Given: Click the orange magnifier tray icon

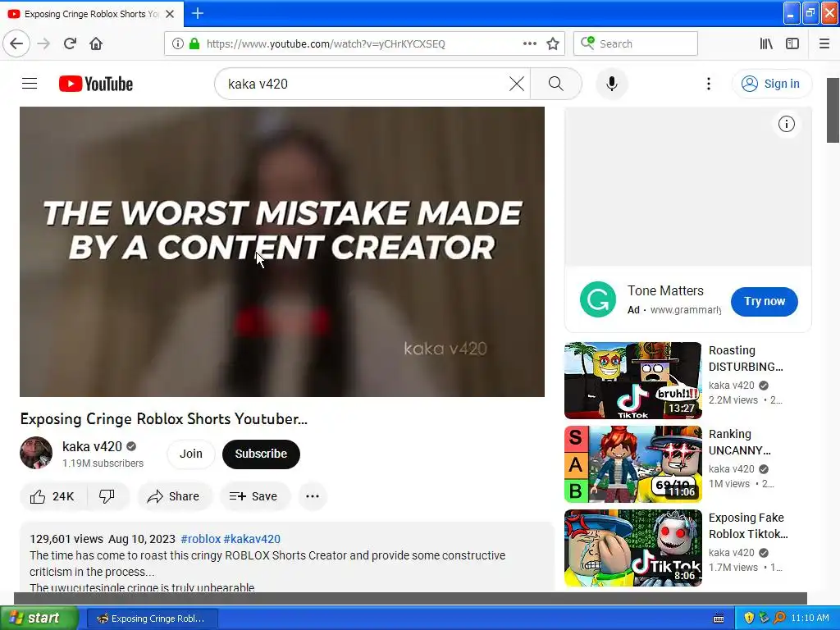Looking at the screenshot, I should pos(779,619).
